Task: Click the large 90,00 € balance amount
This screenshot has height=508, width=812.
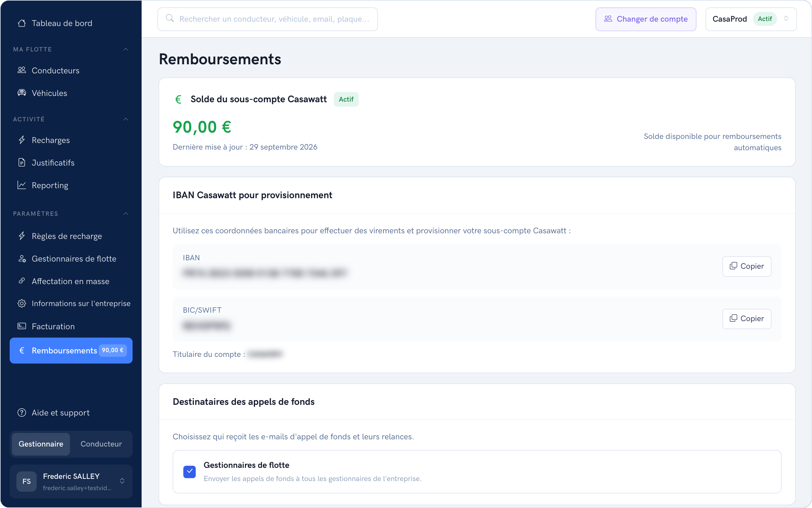Action: 202,127
